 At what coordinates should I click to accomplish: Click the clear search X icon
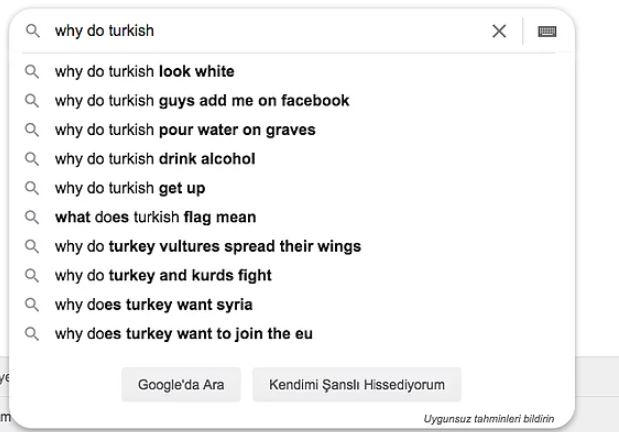pyautogui.click(x=499, y=31)
